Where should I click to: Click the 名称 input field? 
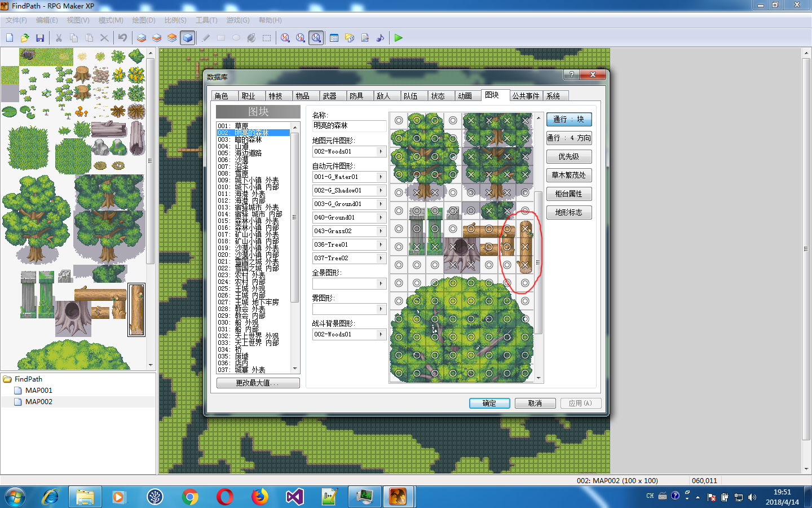(350, 126)
